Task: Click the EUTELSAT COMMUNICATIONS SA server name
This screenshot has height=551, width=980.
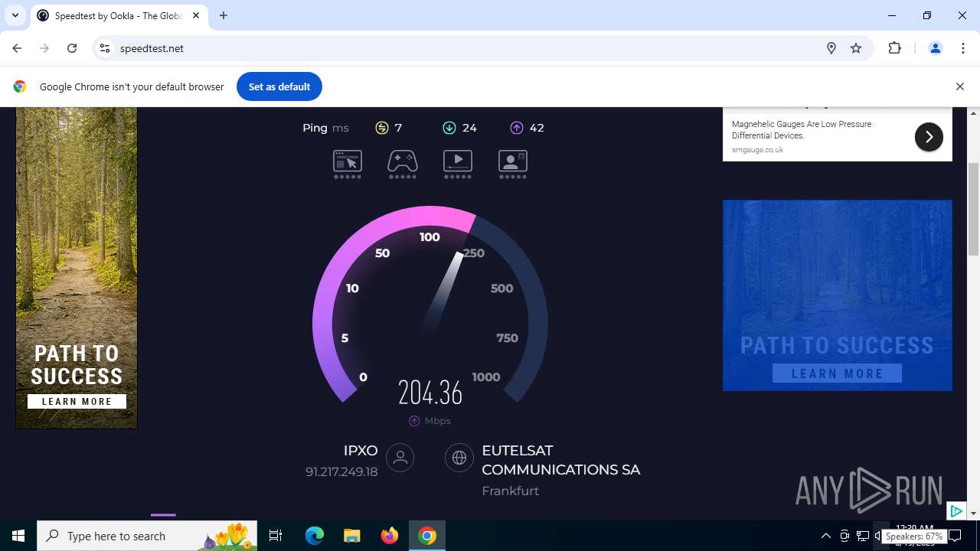Action: point(561,460)
